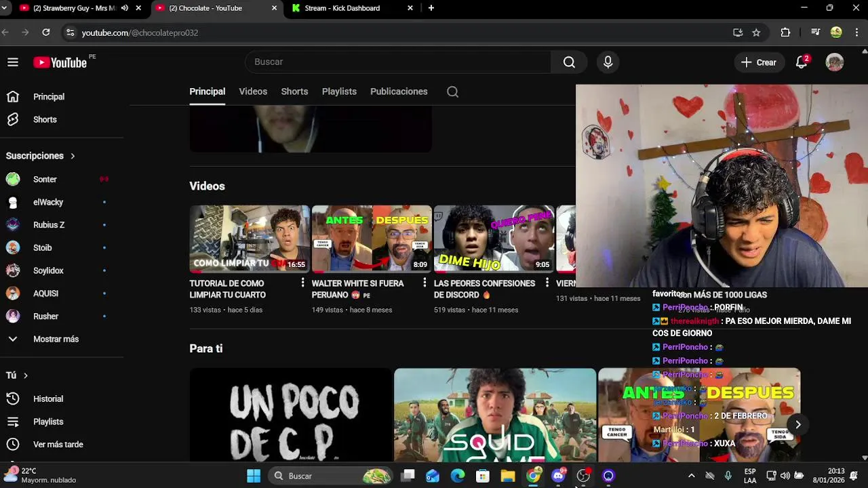The width and height of the screenshot is (868, 488).
Task: Play WALTER WHITE antes/después thumbnail in Videos row
Action: click(x=372, y=239)
